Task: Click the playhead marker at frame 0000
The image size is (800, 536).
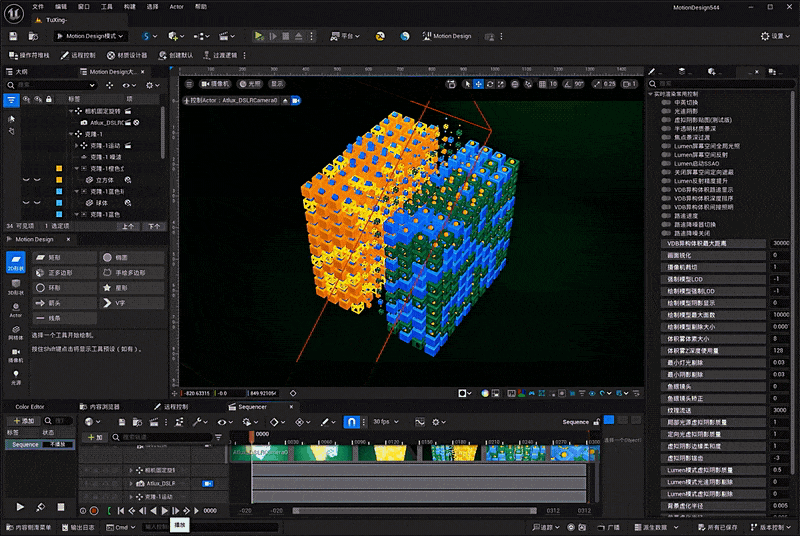Action: pos(252,436)
